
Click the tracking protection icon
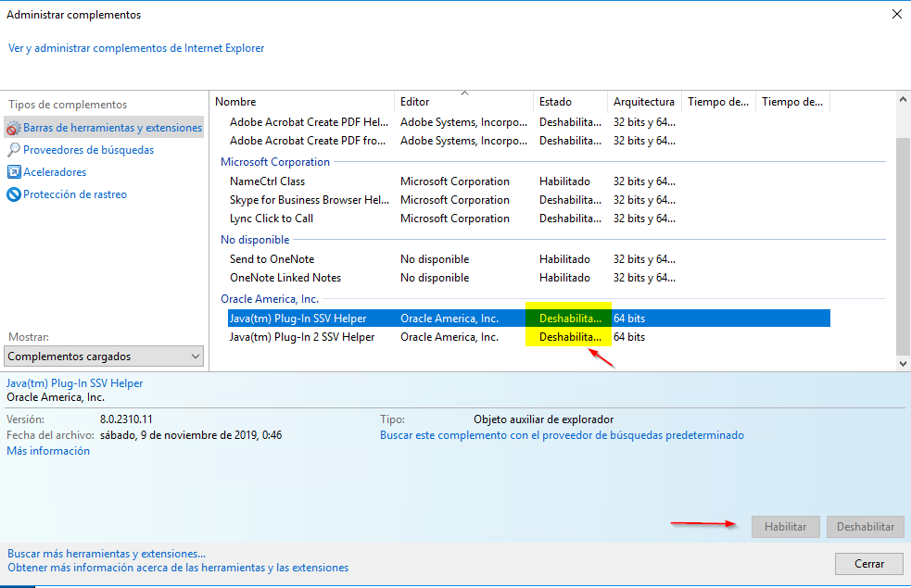click(x=14, y=194)
